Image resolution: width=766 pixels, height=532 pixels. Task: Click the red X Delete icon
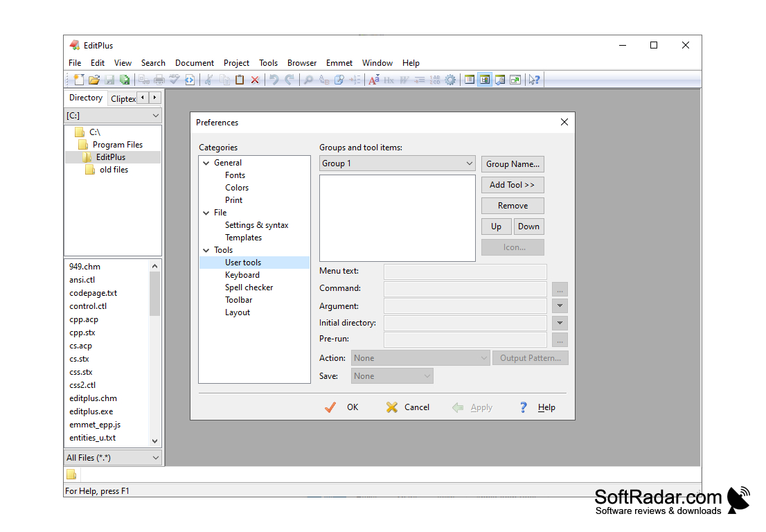click(x=255, y=80)
